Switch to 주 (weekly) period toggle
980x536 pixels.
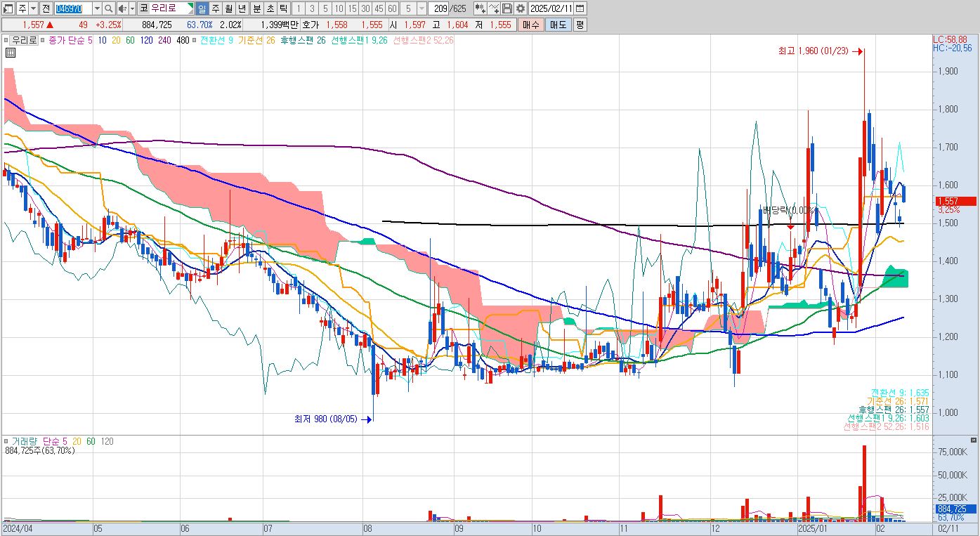[215, 8]
